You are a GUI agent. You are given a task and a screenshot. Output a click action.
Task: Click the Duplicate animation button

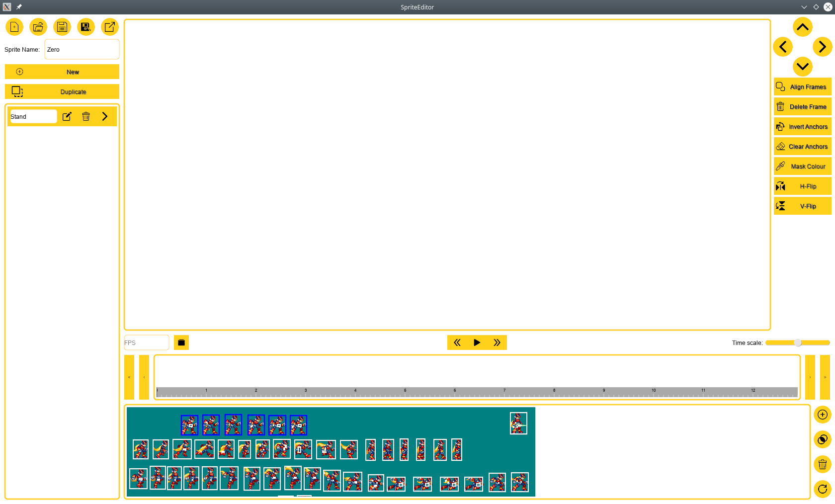pyautogui.click(x=62, y=91)
